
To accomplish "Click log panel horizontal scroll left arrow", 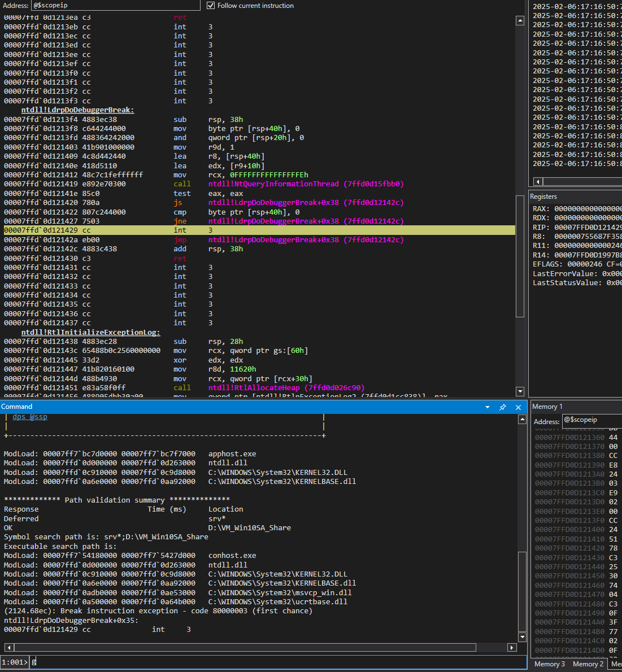I will tap(538, 181).
